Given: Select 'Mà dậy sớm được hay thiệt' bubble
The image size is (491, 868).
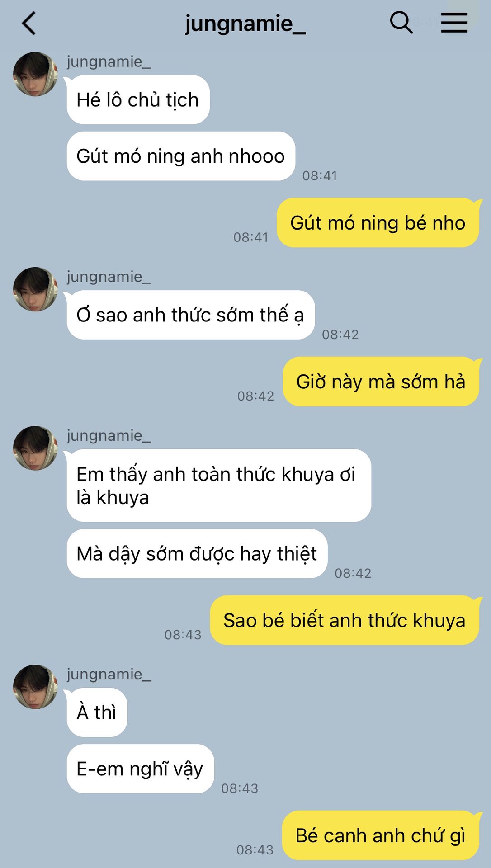Looking at the screenshot, I should (x=197, y=554).
